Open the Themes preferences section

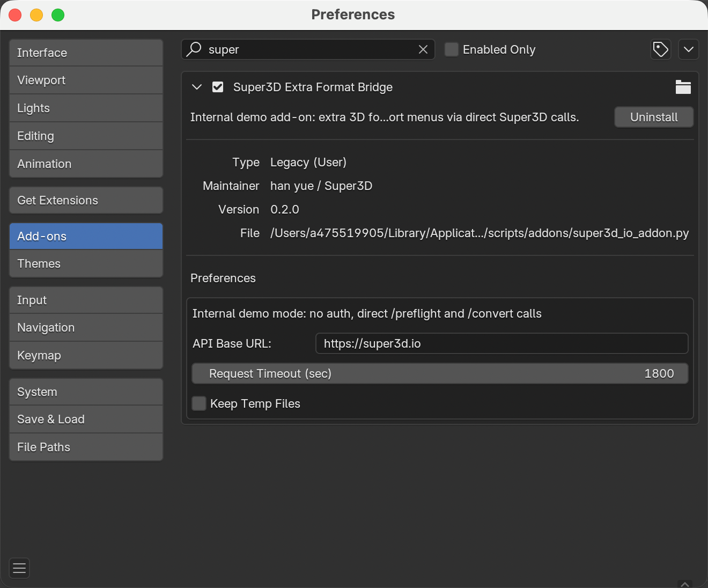[86, 263]
